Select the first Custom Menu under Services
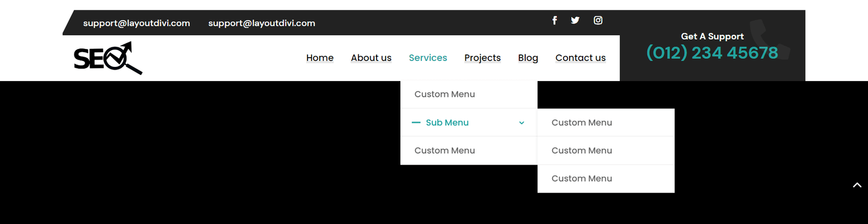The image size is (868, 224). [x=444, y=94]
